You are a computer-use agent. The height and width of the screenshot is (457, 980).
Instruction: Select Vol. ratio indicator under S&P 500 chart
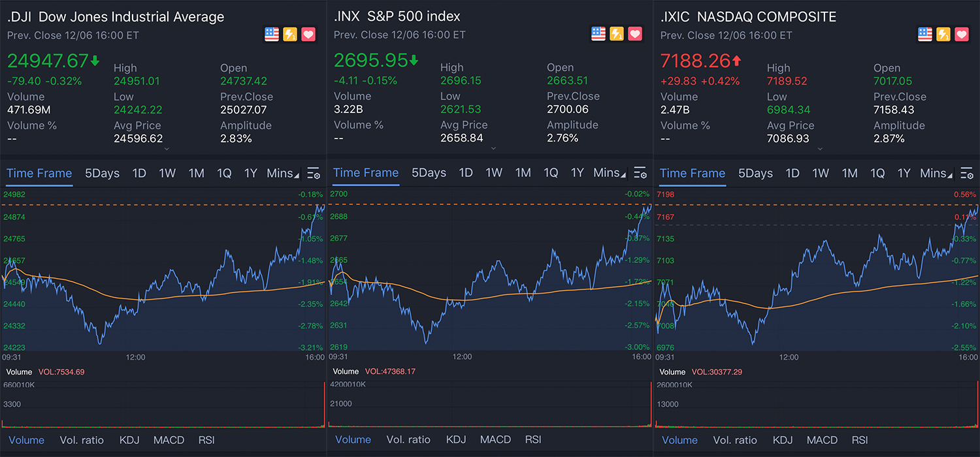[x=408, y=439]
